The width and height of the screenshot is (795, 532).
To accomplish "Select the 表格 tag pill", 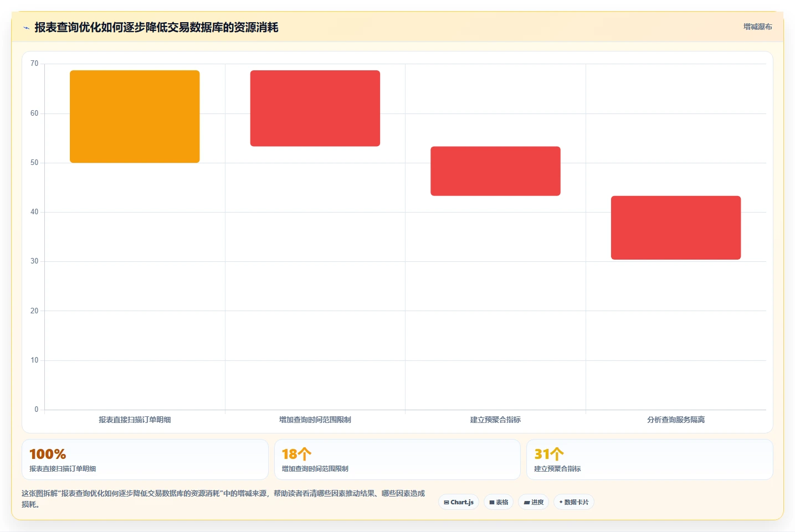I will click(x=499, y=502).
